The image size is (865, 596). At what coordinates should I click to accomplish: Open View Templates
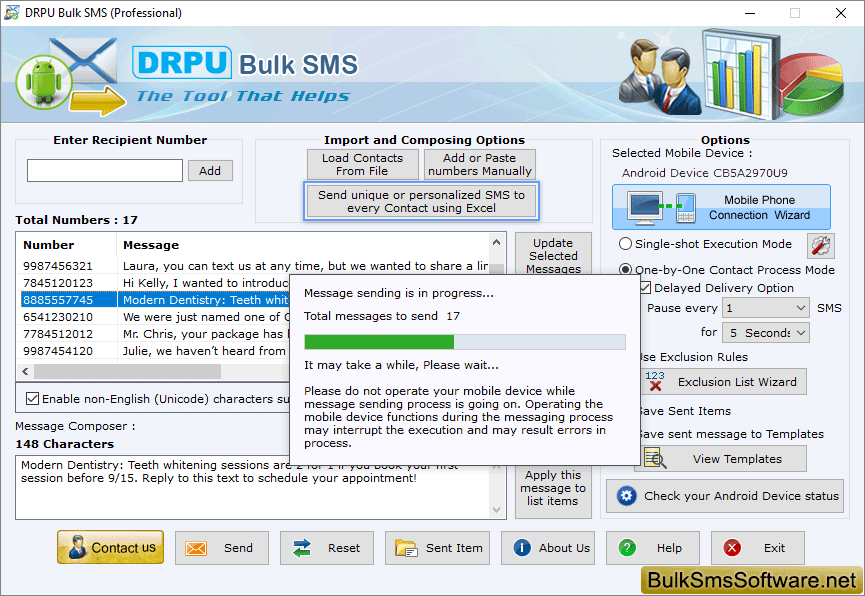pos(723,459)
